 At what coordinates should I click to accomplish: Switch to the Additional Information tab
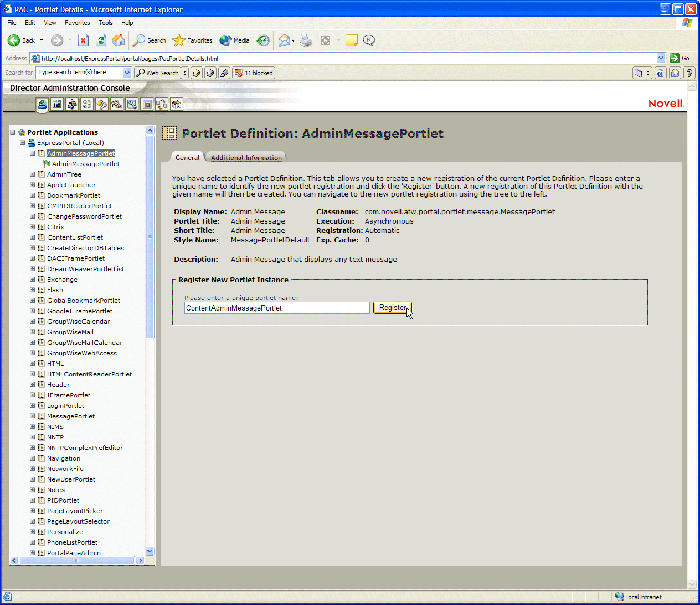pyautogui.click(x=246, y=158)
